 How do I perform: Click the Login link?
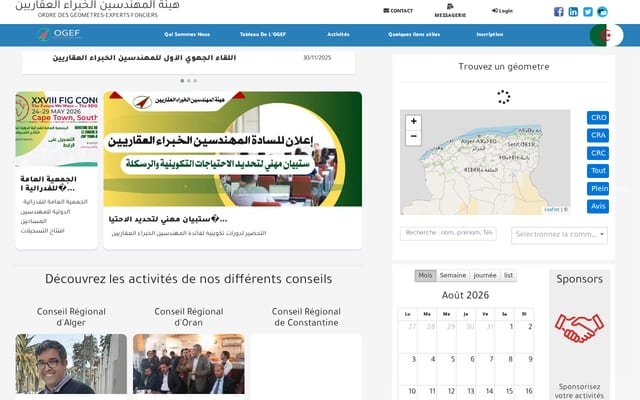point(502,11)
